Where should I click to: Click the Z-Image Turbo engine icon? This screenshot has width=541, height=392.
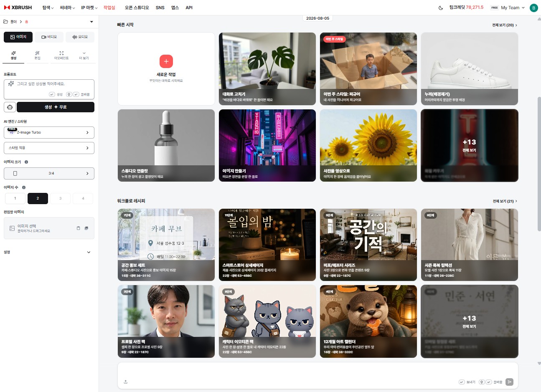12,132
